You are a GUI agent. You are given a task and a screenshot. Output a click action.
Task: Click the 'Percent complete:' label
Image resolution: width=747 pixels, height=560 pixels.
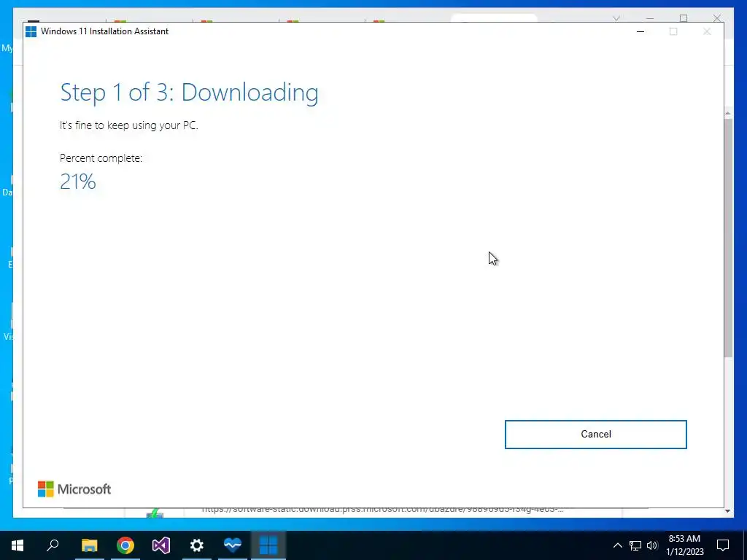coord(101,158)
